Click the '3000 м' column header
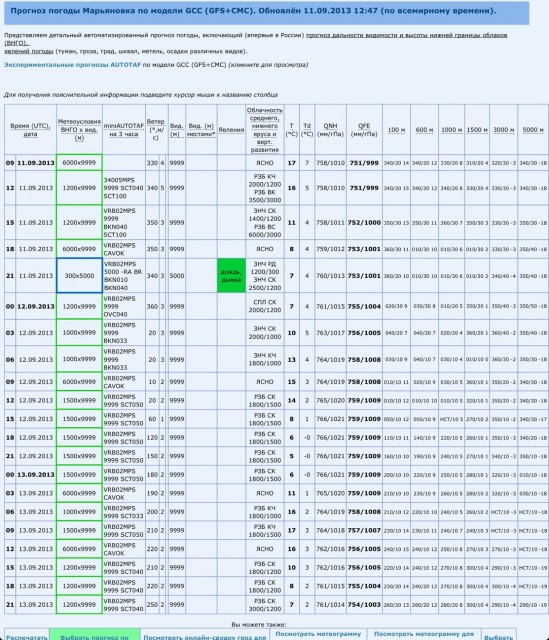Screen dimensions: 549x640 click(503, 130)
